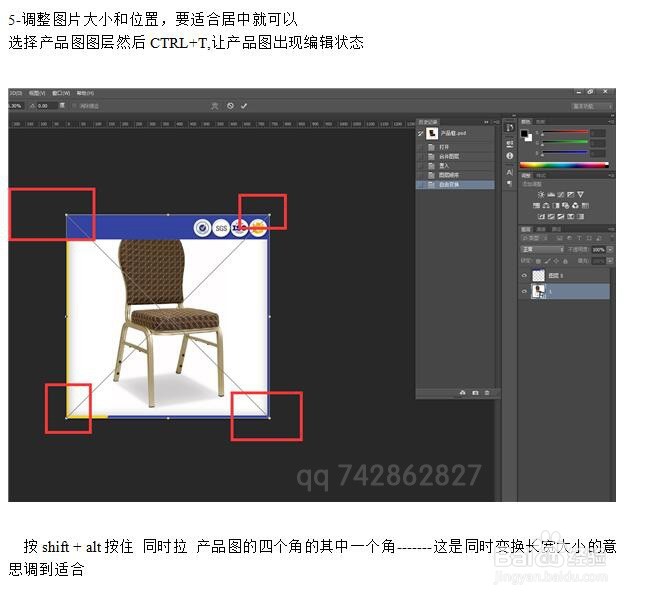
Task: Add a Posterize adjustment
Action: 551,217
